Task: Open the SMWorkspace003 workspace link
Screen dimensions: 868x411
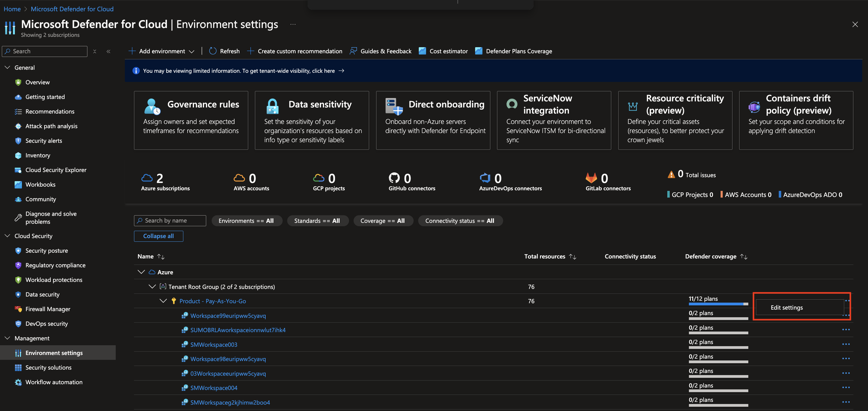Action: [x=213, y=345]
